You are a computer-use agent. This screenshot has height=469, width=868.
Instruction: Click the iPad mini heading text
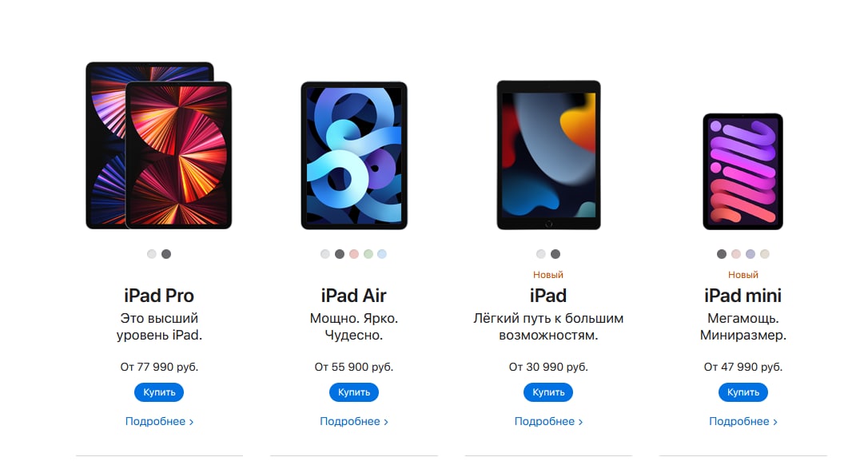(743, 296)
